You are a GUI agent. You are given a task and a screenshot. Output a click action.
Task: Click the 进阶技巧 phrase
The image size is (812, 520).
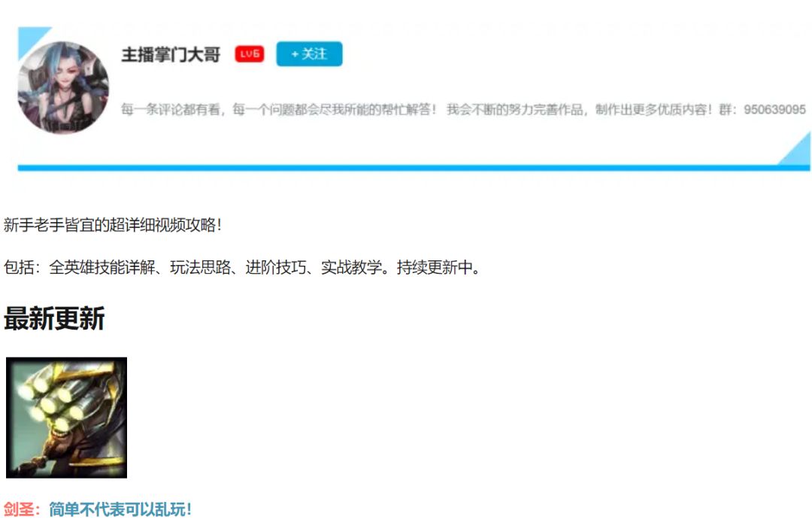(x=275, y=267)
